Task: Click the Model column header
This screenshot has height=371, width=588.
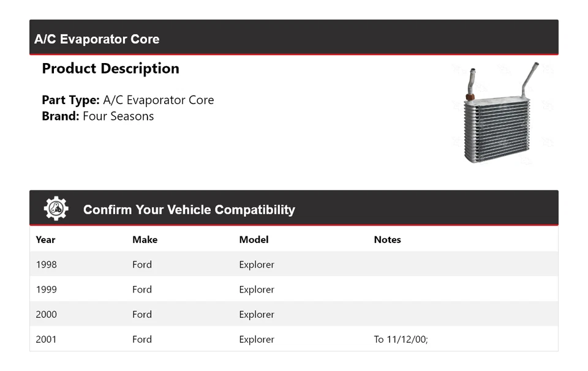Action: 254,240
